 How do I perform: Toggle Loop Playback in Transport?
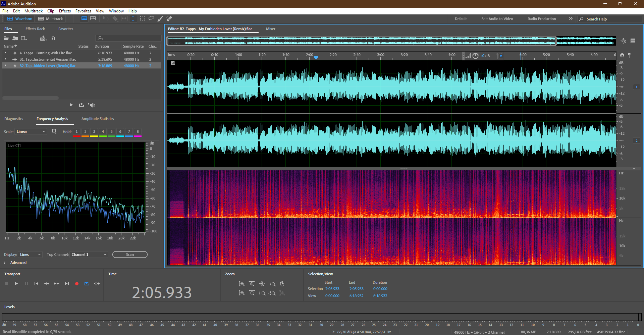point(87,284)
